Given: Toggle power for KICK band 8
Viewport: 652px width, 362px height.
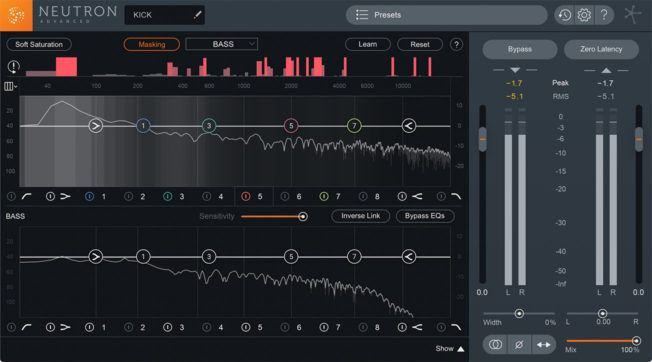Looking at the screenshot, I should tap(363, 196).
